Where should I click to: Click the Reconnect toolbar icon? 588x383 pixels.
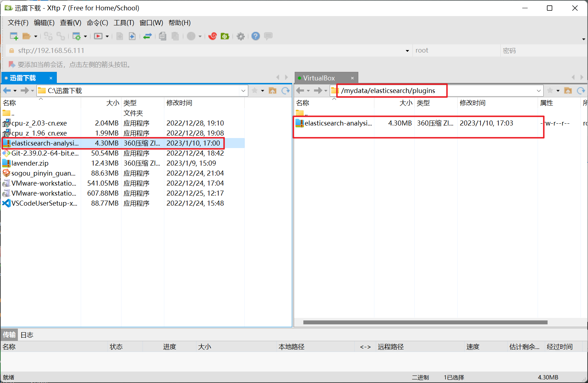(48, 36)
